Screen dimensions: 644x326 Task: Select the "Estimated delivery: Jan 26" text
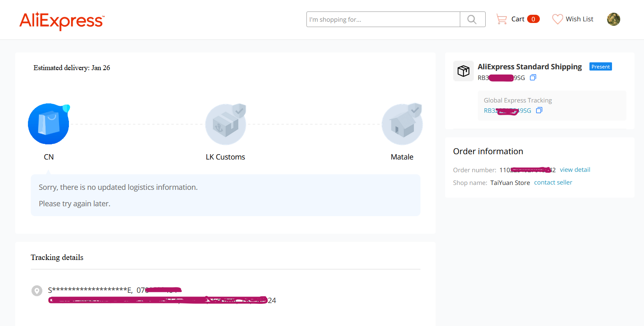point(72,68)
